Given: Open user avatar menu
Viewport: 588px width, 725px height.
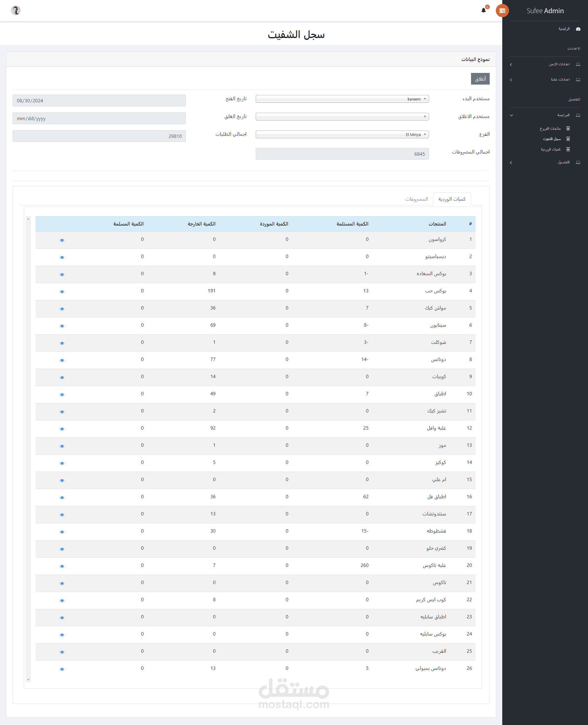Looking at the screenshot, I should pos(16,10).
